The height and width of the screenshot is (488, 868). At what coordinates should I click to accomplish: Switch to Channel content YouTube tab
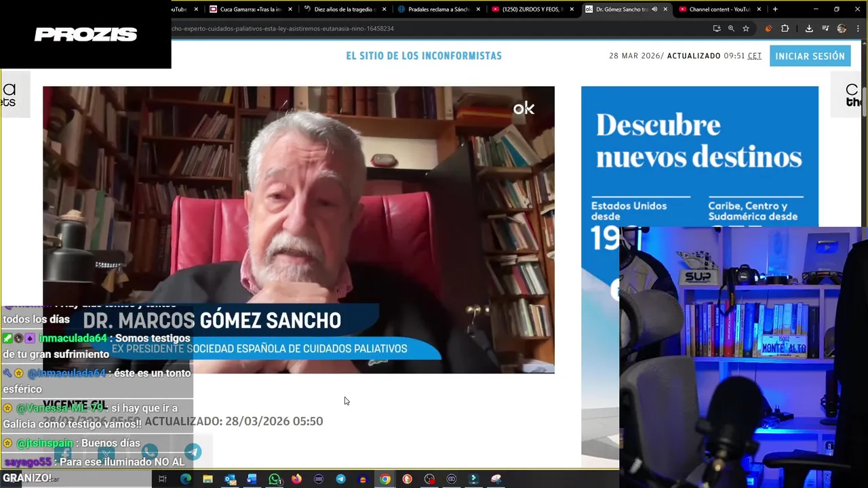pyautogui.click(x=719, y=9)
